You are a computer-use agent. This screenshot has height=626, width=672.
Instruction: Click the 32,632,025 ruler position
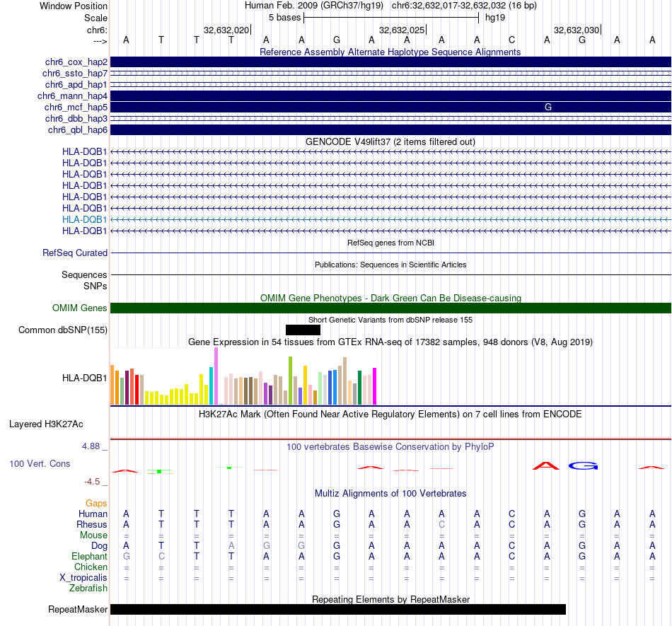pyautogui.click(x=402, y=30)
